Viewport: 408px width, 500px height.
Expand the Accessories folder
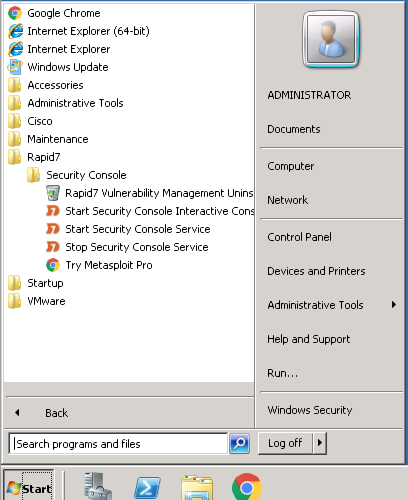coord(46,85)
